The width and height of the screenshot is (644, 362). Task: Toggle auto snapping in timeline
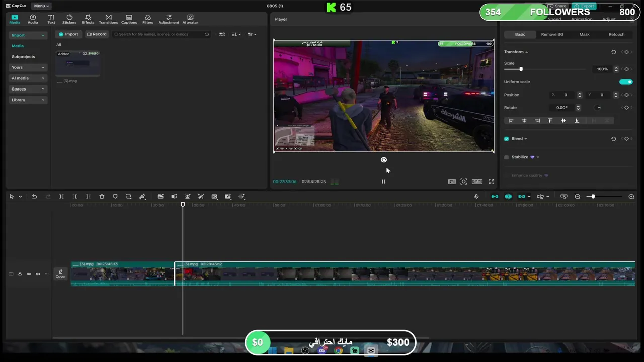point(508,197)
